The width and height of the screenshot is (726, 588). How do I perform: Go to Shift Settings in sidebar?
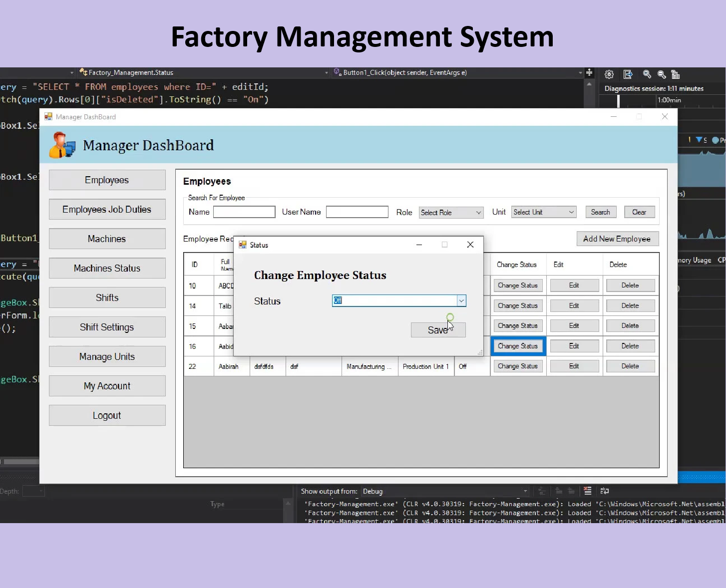pos(107,327)
